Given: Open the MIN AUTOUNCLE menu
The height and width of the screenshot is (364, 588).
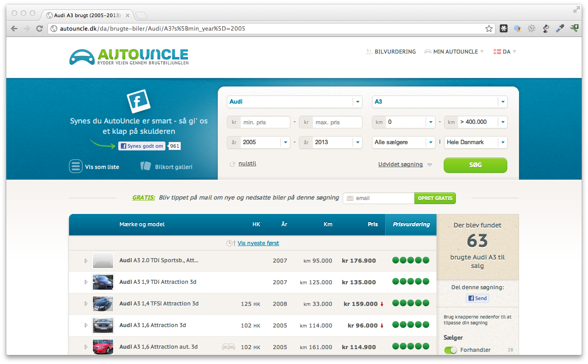Looking at the screenshot, I should (x=455, y=52).
